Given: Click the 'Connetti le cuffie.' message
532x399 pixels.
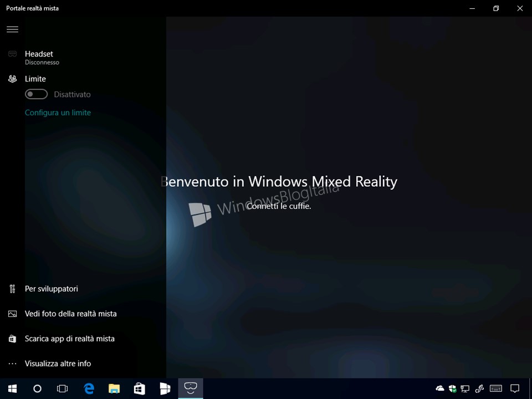Looking at the screenshot, I should [279, 206].
